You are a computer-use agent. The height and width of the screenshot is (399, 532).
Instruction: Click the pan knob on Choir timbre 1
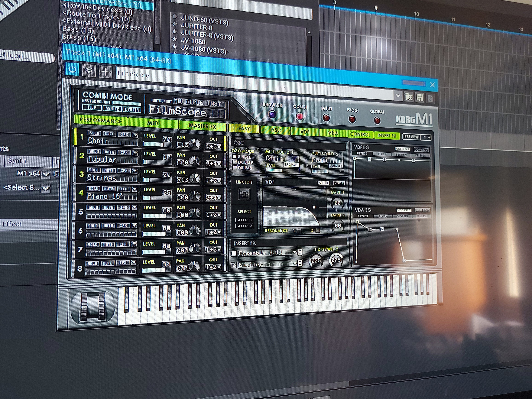195,144
